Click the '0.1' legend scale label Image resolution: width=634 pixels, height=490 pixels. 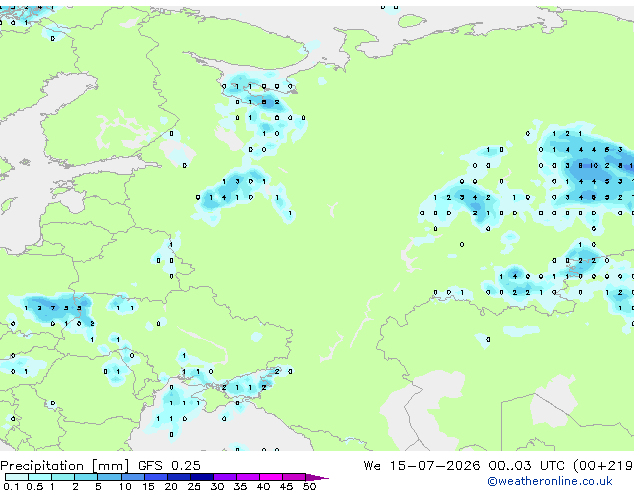(11, 486)
